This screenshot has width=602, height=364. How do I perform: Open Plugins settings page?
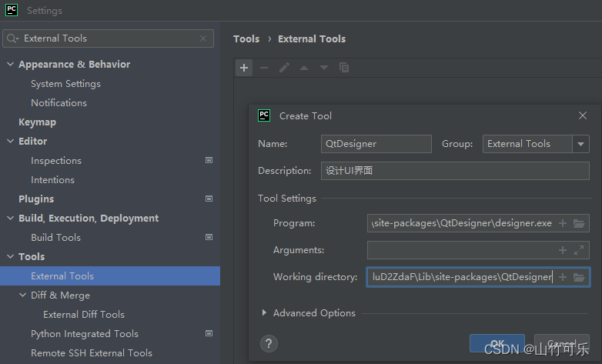click(36, 199)
